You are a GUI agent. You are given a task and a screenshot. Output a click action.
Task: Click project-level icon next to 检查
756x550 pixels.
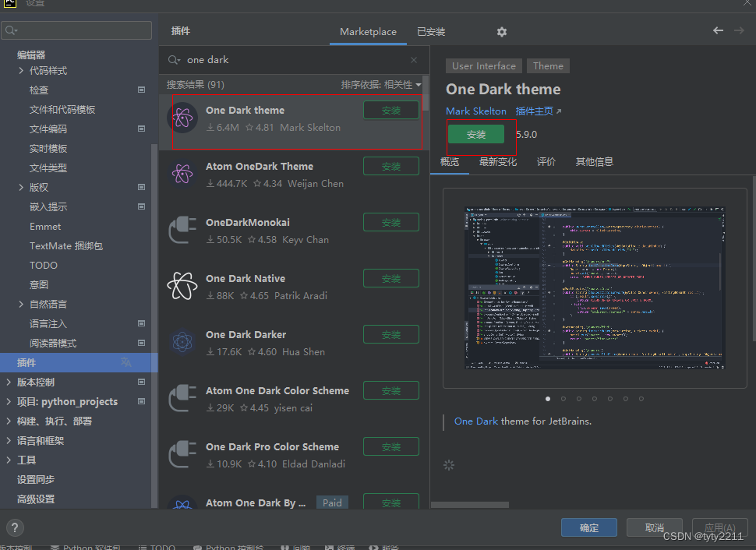click(x=141, y=90)
